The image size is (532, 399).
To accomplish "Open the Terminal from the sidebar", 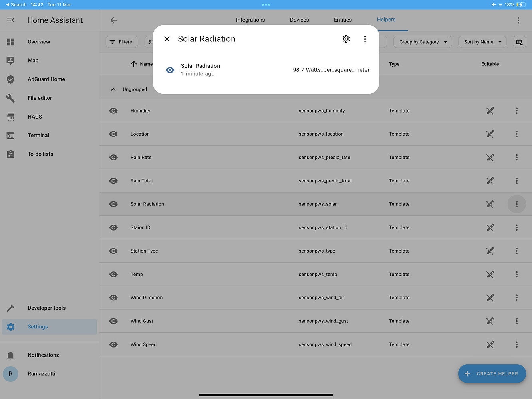I will point(38,135).
